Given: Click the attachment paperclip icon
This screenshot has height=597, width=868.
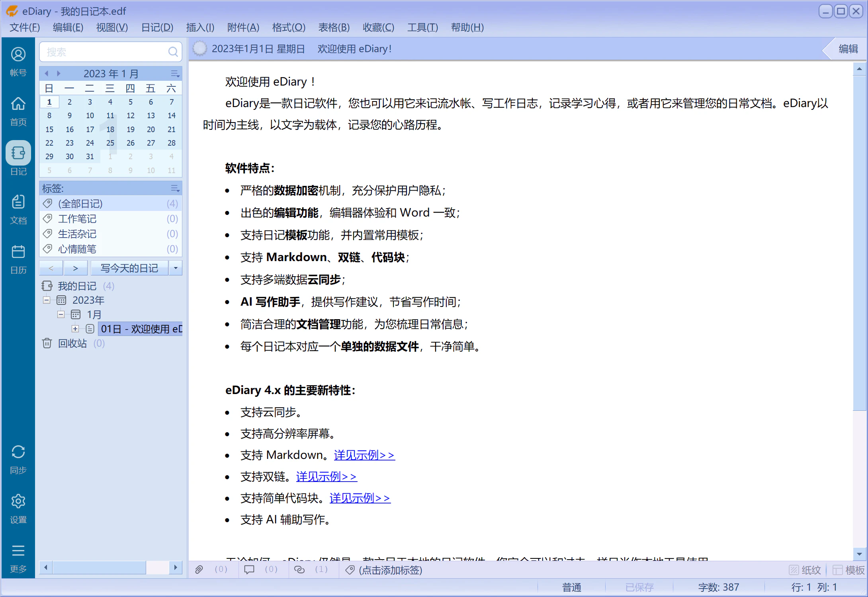Looking at the screenshot, I should pyautogui.click(x=199, y=570).
